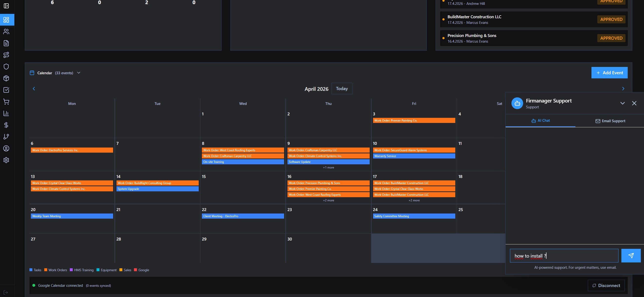
Task: Open Precision Plumbing & Sons approved entry
Action: point(534,38)
